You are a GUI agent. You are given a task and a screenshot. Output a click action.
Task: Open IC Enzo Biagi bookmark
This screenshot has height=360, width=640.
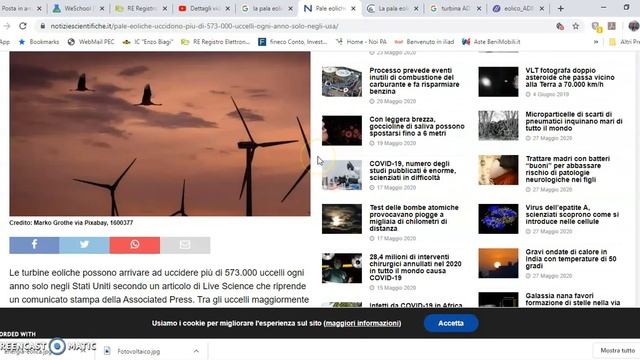148,42
